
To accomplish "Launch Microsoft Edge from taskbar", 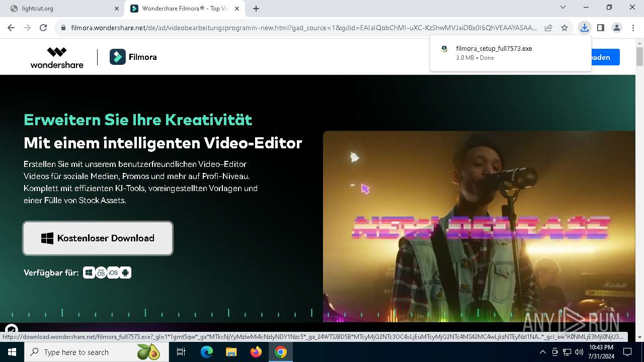I will click(207, 352).
